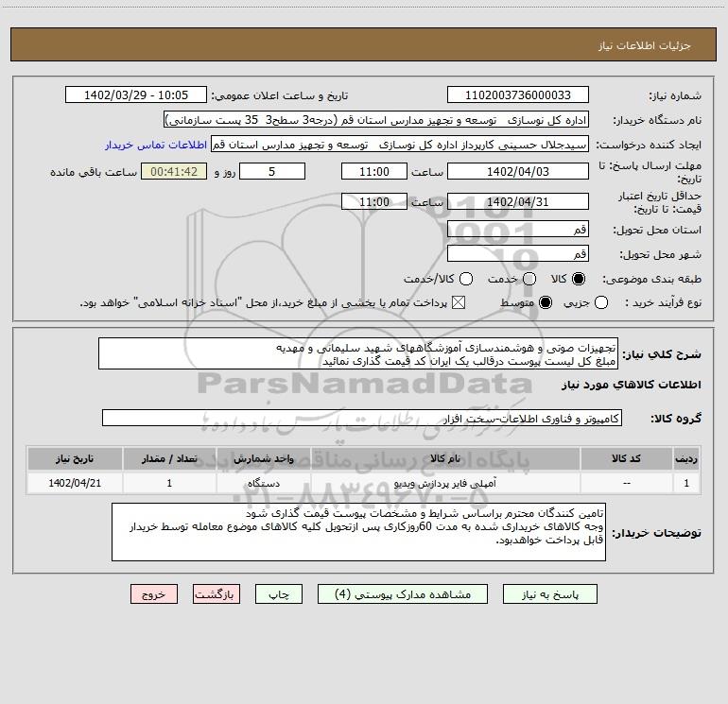Click the need number field 1102003736000033

(x=518, y=95)
